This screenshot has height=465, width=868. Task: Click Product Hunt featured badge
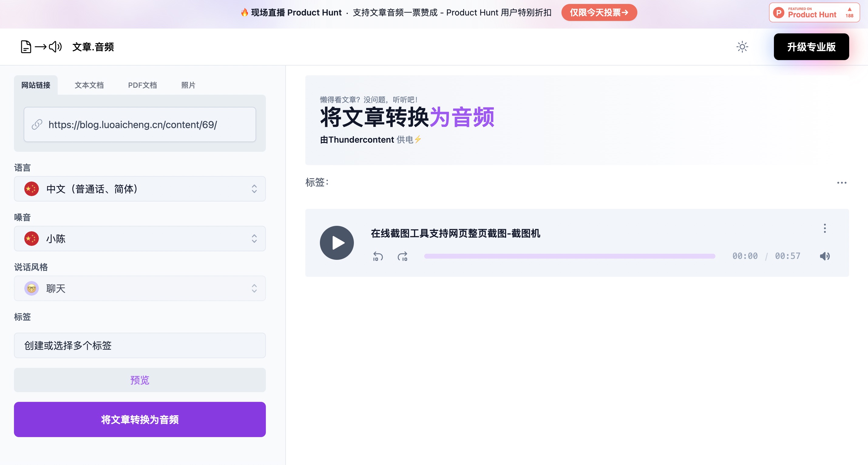point(814,13)
